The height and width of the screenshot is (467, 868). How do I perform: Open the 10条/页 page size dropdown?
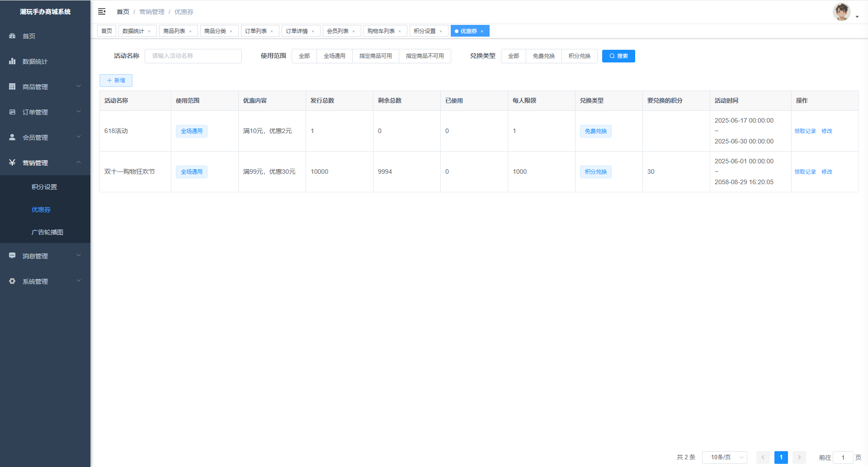(724, 457)
